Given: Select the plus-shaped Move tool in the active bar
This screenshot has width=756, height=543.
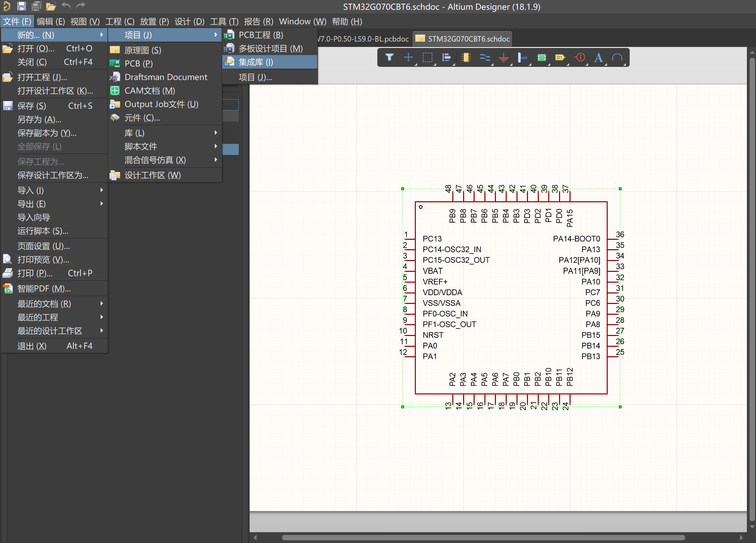Looking at the screenshot, I should tap(408, 57).
